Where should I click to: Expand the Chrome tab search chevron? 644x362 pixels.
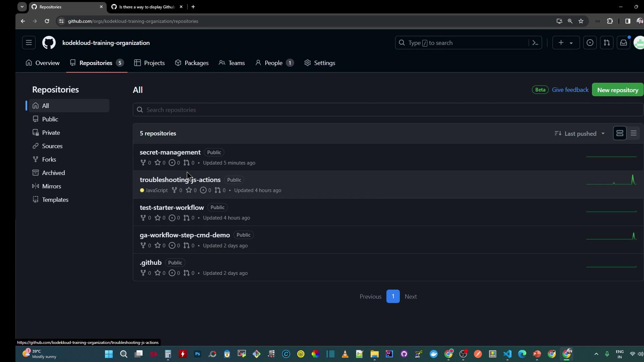point(22,7)
